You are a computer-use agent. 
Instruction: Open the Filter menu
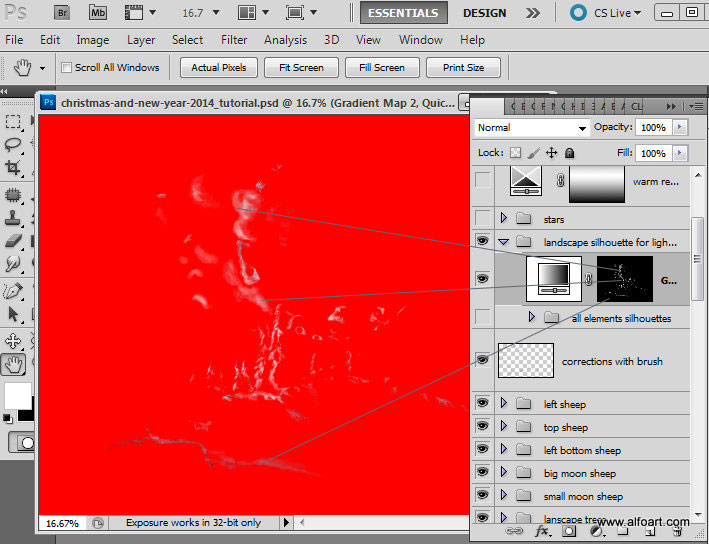[234, 40]
